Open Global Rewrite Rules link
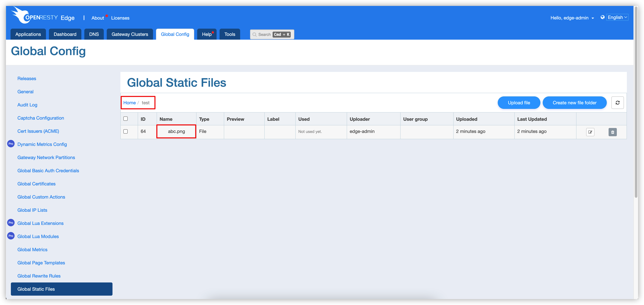 point(39,276)
